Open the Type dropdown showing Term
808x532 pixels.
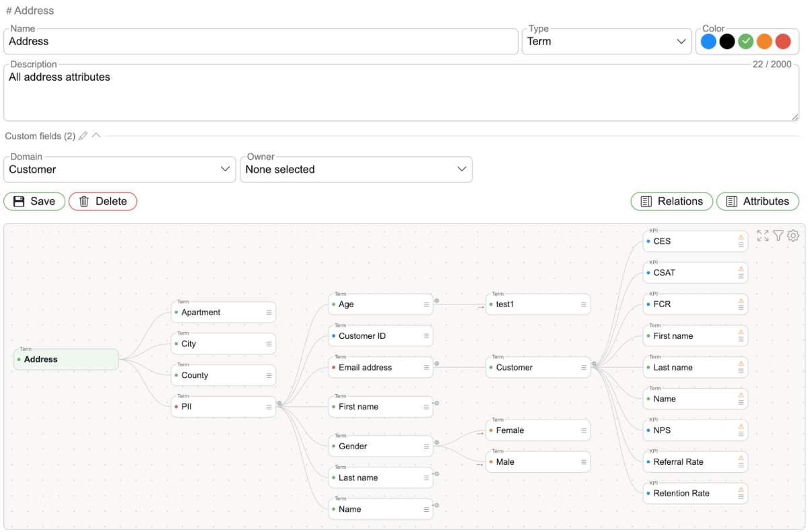pos(606,42)
